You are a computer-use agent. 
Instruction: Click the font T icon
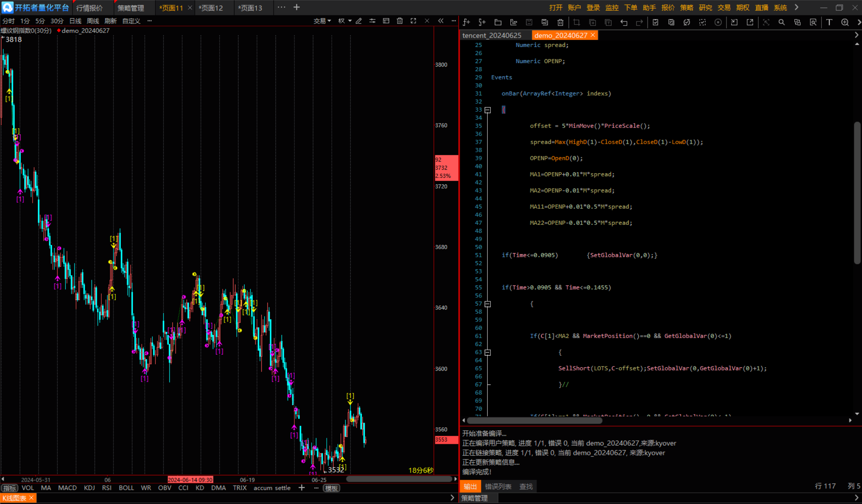click(x=829, y=22)
